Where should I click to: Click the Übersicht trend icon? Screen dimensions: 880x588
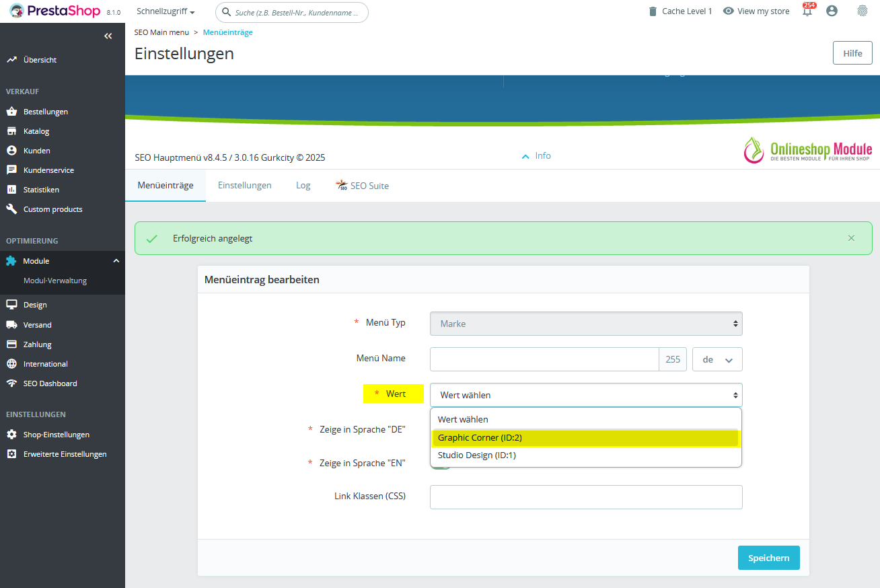click(x=11, y=60)
